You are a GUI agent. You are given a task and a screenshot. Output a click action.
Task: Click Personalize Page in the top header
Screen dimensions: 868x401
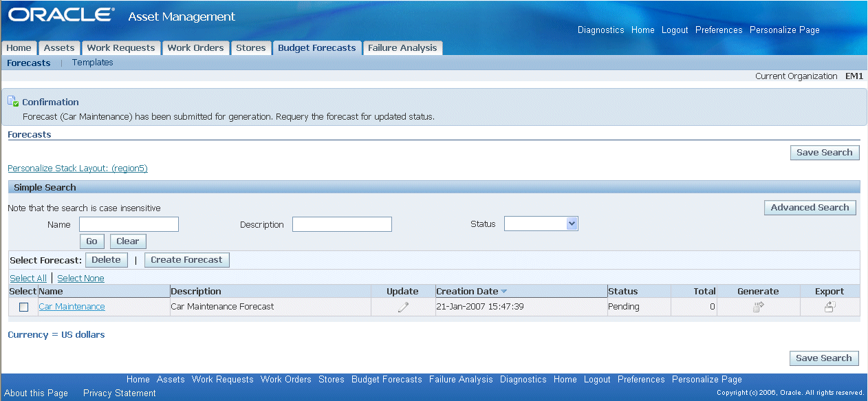pyautogui.click(x=785, y=30)
